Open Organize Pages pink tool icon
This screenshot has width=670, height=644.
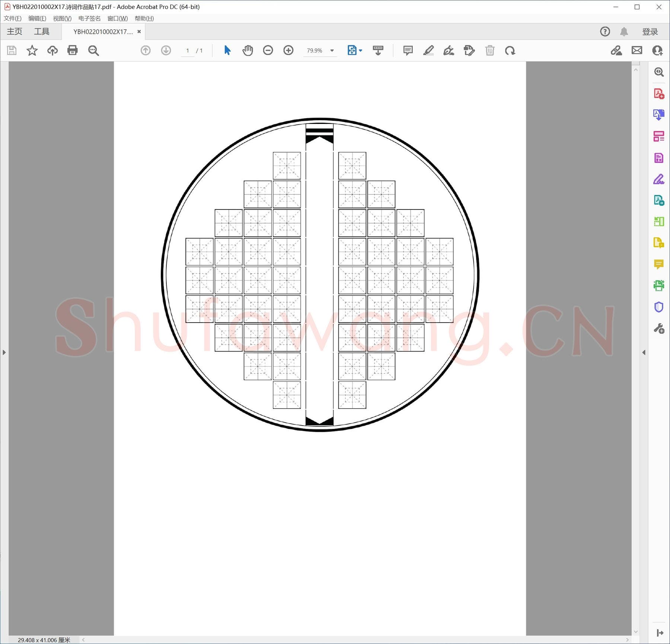tap(659, 136)
